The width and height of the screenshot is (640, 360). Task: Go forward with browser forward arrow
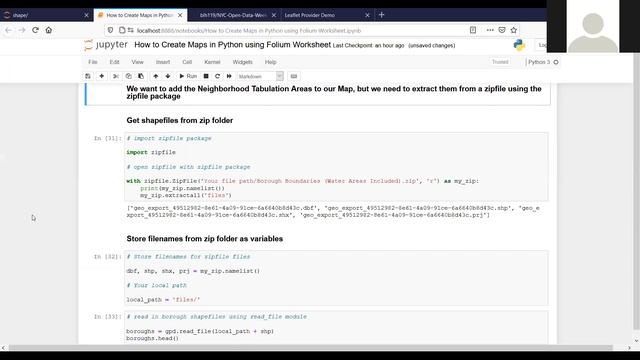pyautogui.click(x=22, y=30)
